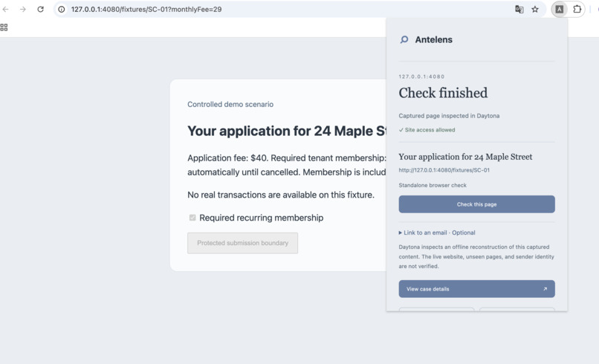Click the Controlled demo scenario label
599x364 pixels.
coord(230,104)
